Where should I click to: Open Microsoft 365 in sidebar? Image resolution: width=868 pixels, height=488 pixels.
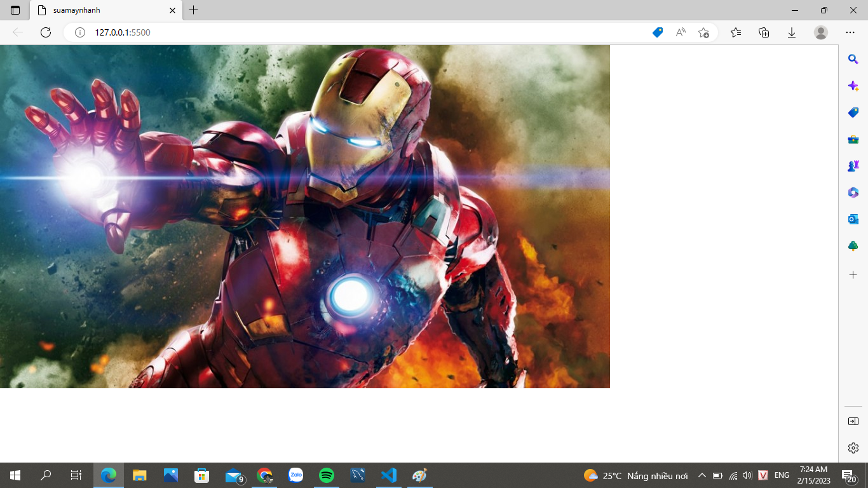[x=853, y=193]
